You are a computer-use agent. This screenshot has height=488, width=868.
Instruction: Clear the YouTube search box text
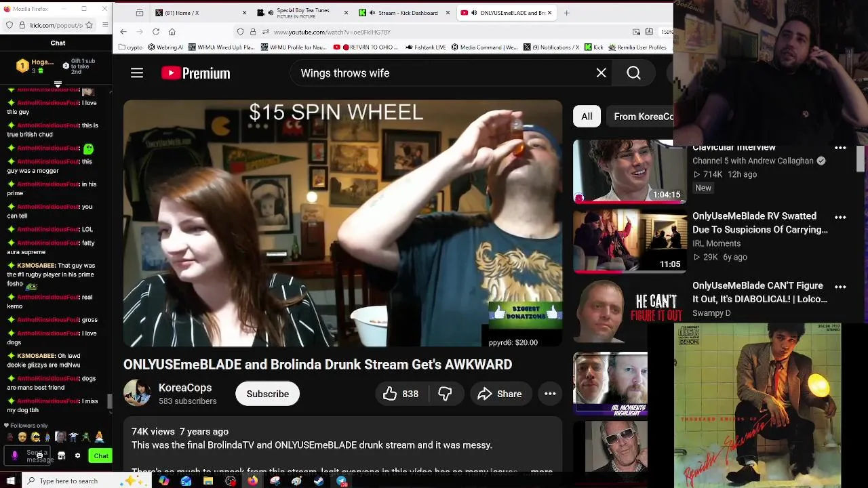tap(601, 73)
